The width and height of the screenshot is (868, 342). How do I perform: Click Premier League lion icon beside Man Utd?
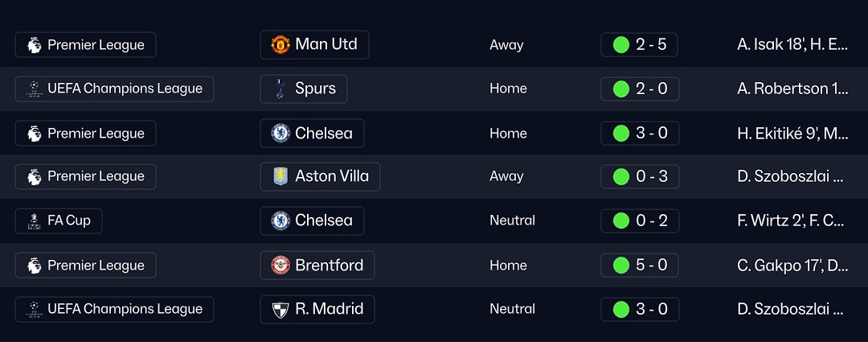[34, 45]
